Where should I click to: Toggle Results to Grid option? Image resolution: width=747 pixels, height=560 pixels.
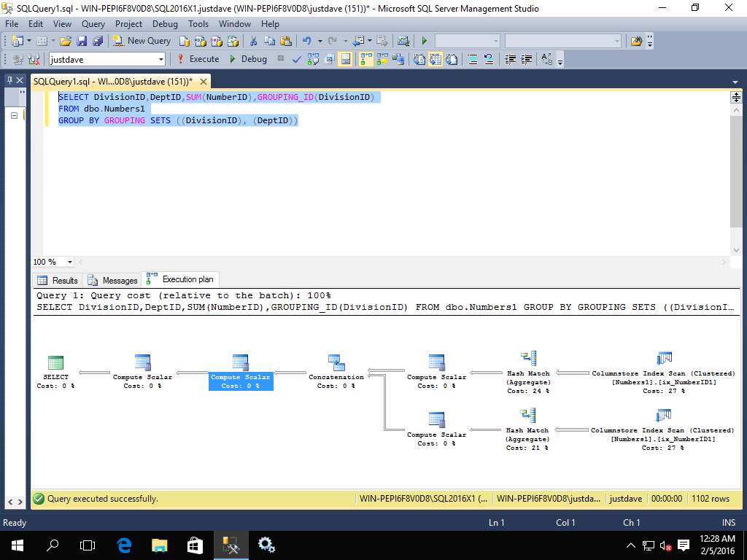436,59
